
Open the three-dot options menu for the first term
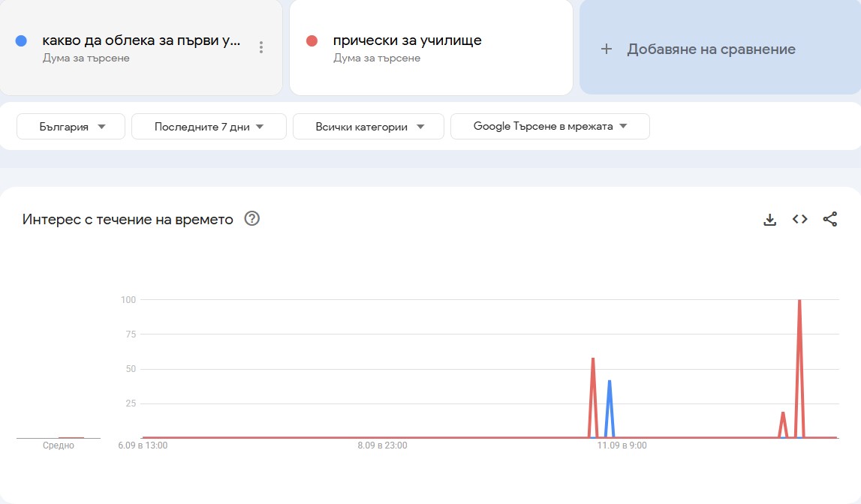point(260,46)
